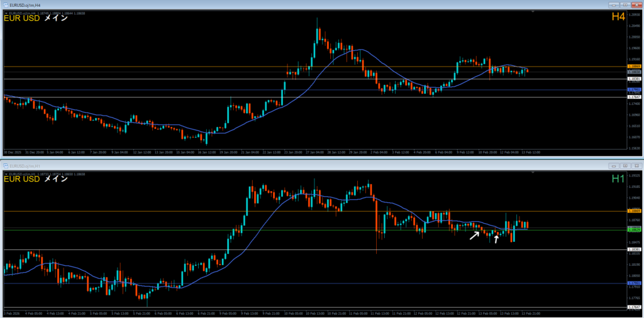This screenshot has height=318, width=644.
Task: Click the chart shift triangle in H4 window
Action: click(533, 13)
